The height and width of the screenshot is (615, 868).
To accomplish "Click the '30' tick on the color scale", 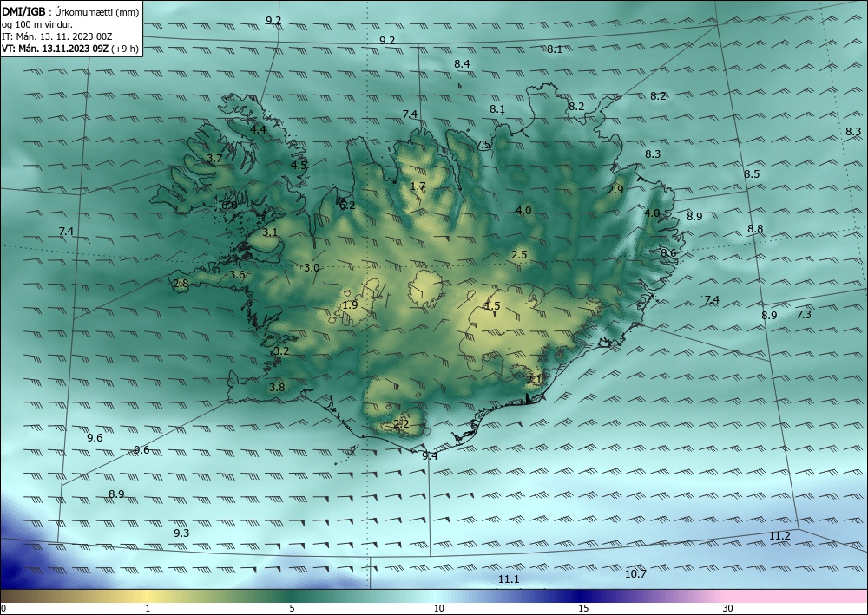I will click(728, 608).
